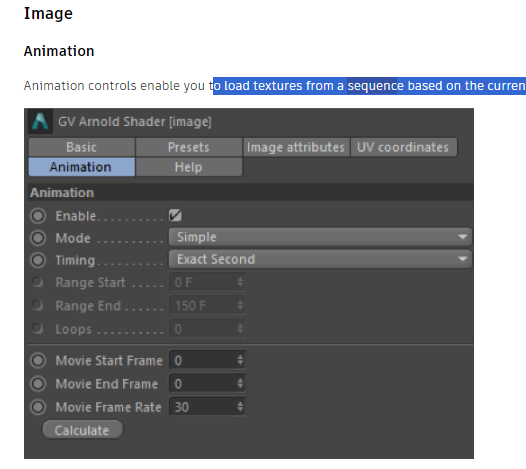Click the Loops stepper arrows
This screenshot has width=526, height=469.
pos(240,329)
